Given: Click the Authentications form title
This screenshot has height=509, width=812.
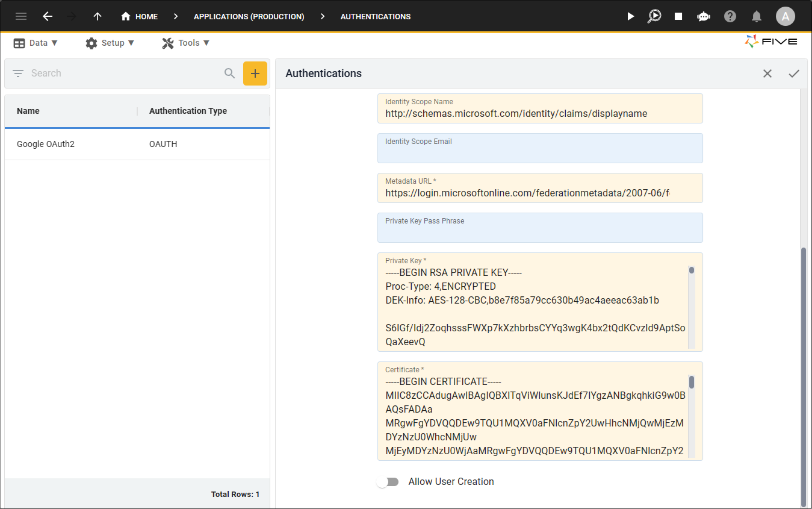Looking at the screenshot, I should point(324,73).
